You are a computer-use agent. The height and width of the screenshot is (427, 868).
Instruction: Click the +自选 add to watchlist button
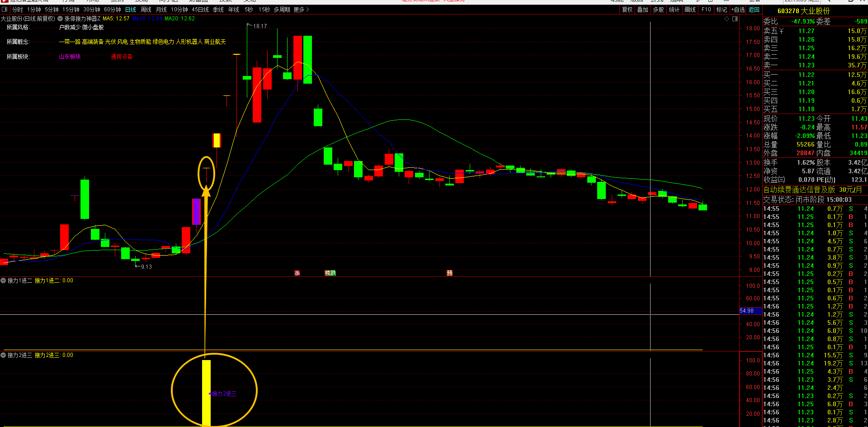pyautogui.click(x=738, y=9)
